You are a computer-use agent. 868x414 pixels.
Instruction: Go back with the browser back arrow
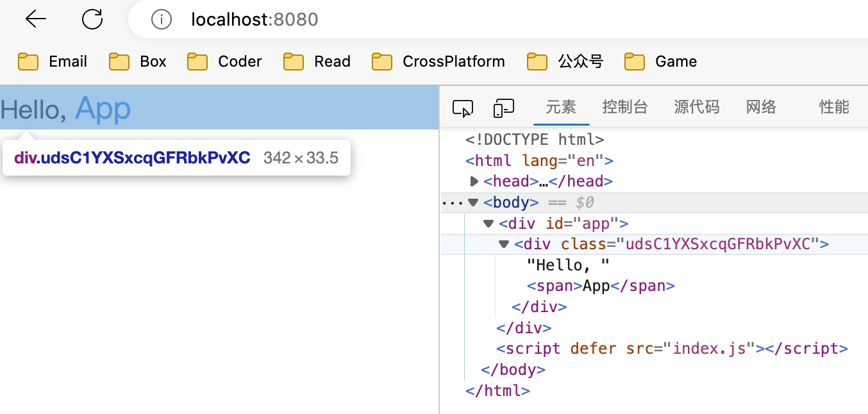[x=36, y=20]
